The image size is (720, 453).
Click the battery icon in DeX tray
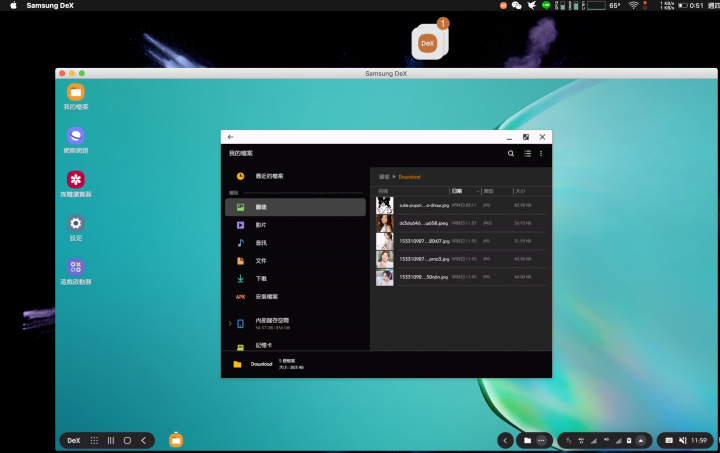pyautogui.click(x=629, y=441)
